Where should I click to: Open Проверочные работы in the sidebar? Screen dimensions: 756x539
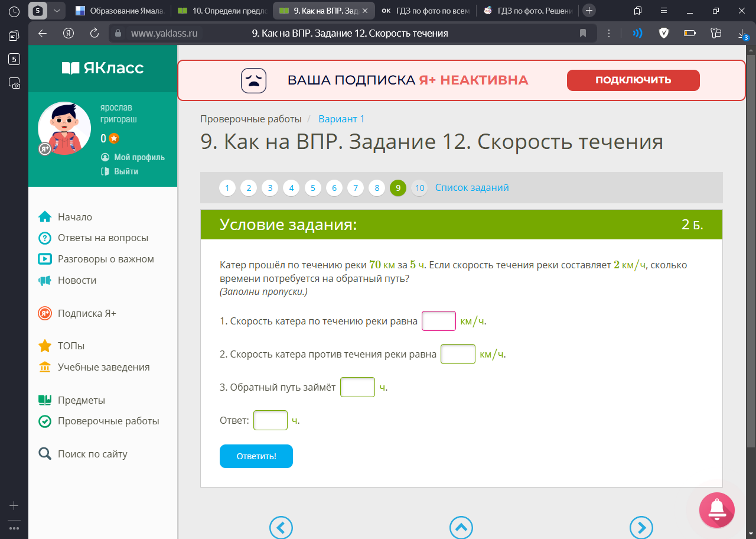[108, 421]
